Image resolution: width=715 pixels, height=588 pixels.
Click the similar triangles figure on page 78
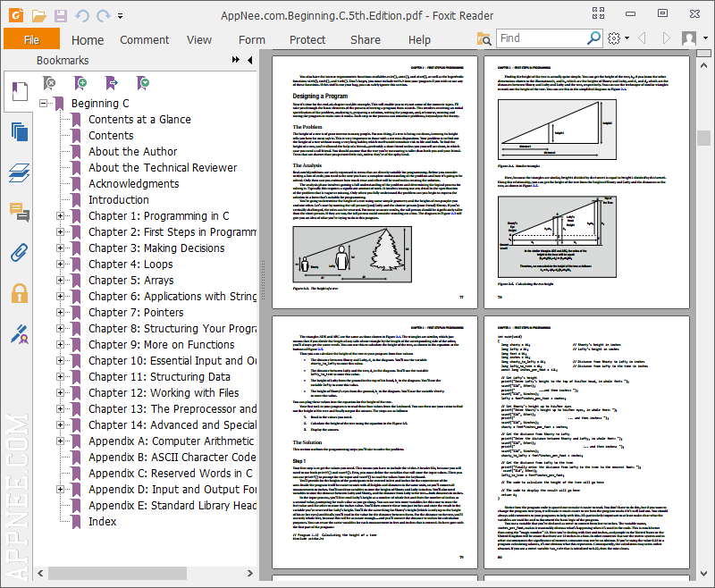coord(557,130)
